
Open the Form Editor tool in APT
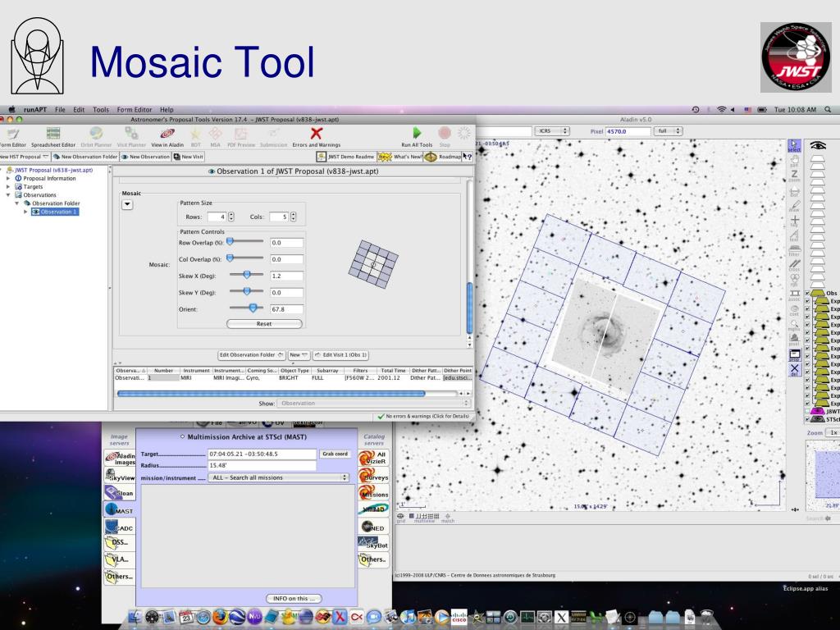pos(11,137)
